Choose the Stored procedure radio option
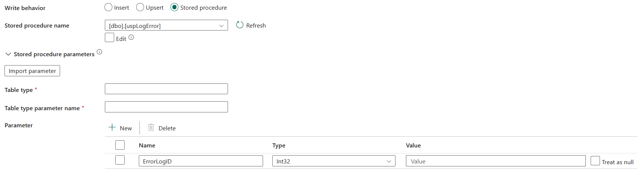This screenshot has height=172, width=644. click(174, 7)
